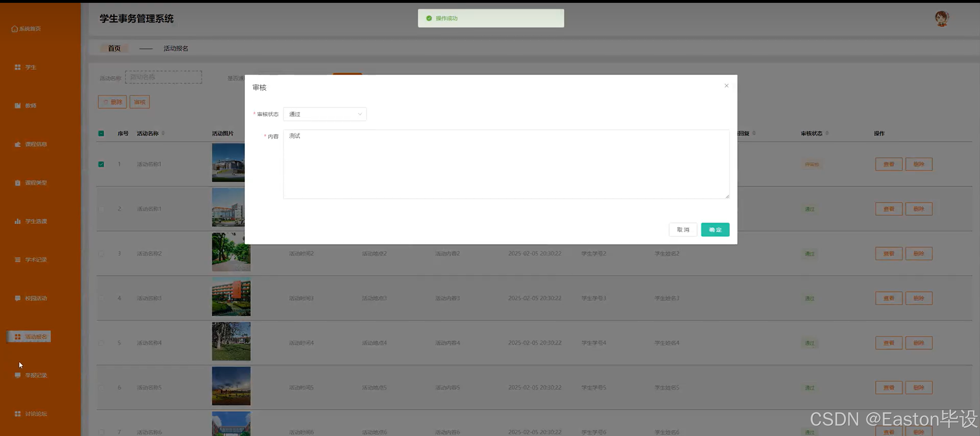Screen dimensions: 980x436
Task: Click the 教师 sidebar icon
Action: (x=18, y=105)
